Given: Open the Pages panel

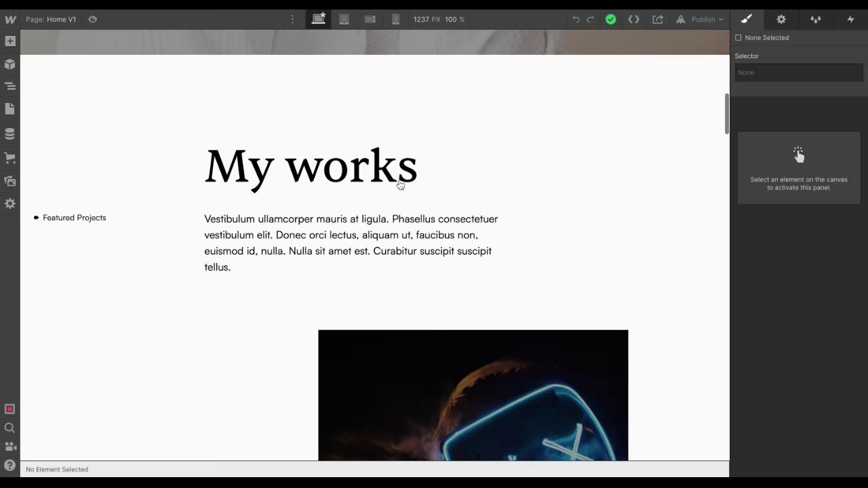Looking at the screenshot, I should [10, 109].
